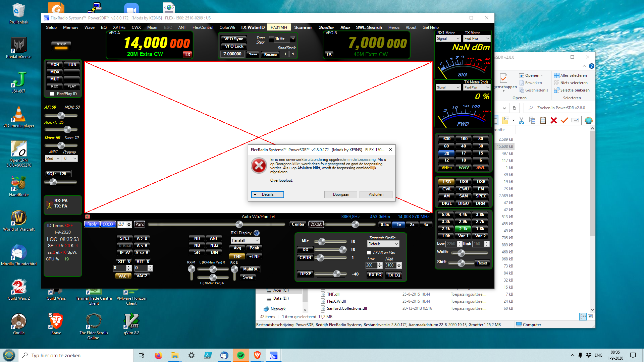Open Task View in taskbar
This screenshot has height=362, width=644.
pyautogui.click(x=142, y=355)
